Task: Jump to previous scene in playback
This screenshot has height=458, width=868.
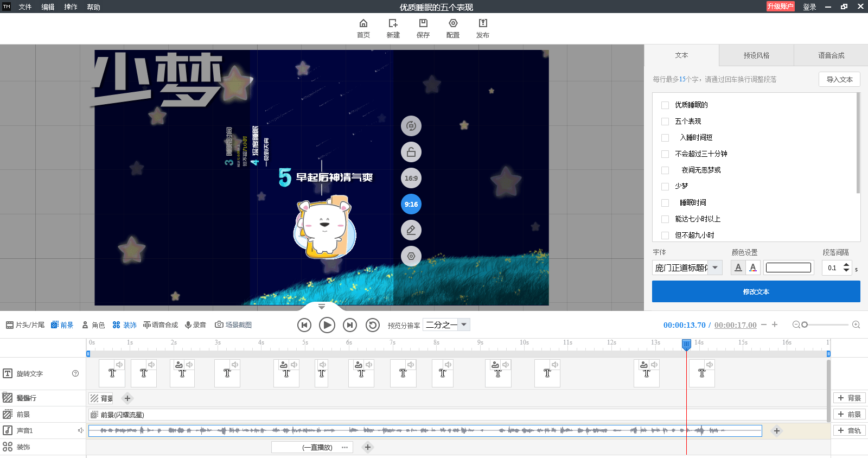Action: pos(304,325)
